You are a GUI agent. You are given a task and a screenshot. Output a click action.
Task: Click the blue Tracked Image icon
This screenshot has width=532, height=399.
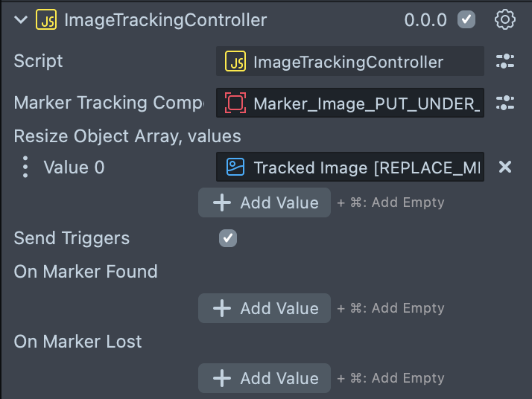tap(235, 167)
